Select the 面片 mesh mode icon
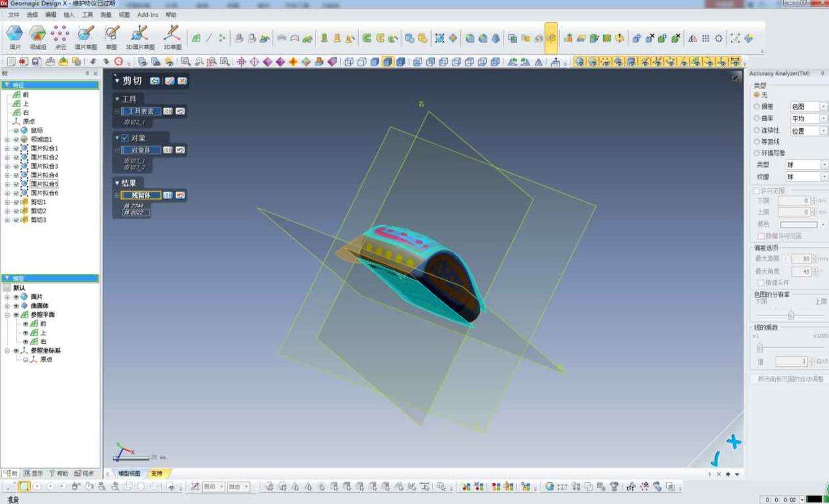 (15, 36)
